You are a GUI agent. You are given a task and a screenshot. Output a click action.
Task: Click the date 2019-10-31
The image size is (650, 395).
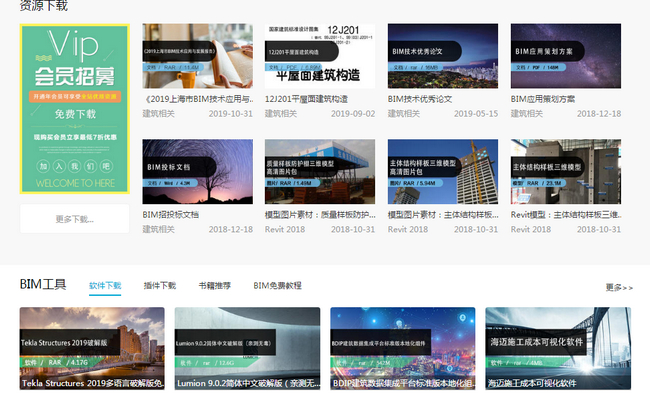(x=230, y=114)
